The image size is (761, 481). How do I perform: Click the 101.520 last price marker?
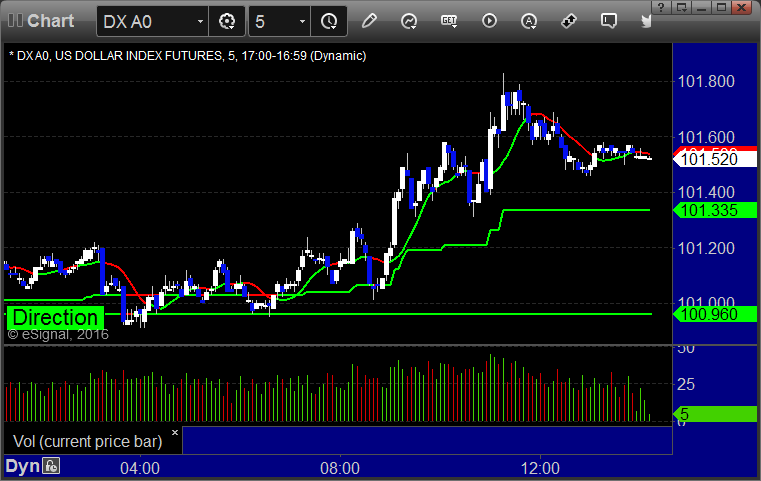pyautogui.click(x=715, y=159)
